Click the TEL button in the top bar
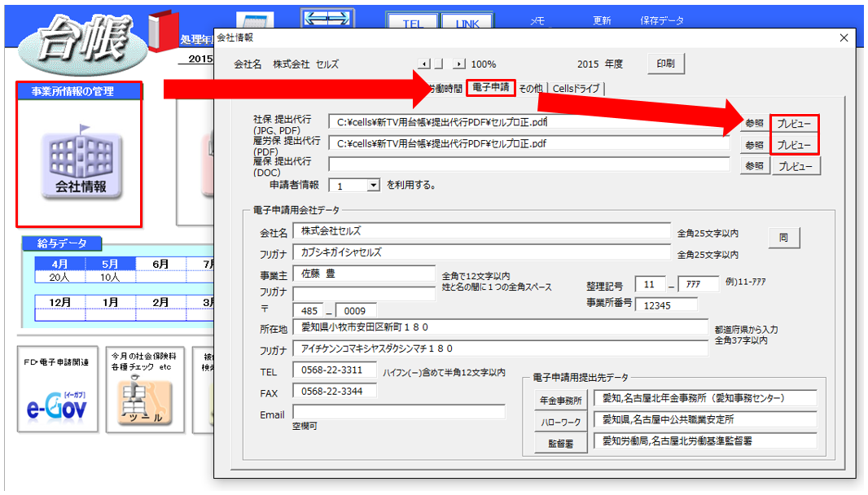Image resolution: width=868 pixels, height=495 pixels. click(412, 22)
